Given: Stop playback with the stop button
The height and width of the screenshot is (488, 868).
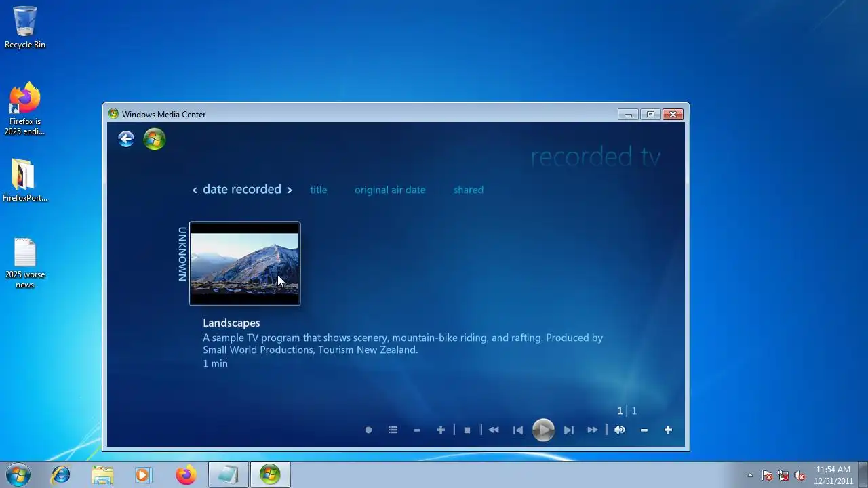Looking at the screenshot, I should 467,430.
